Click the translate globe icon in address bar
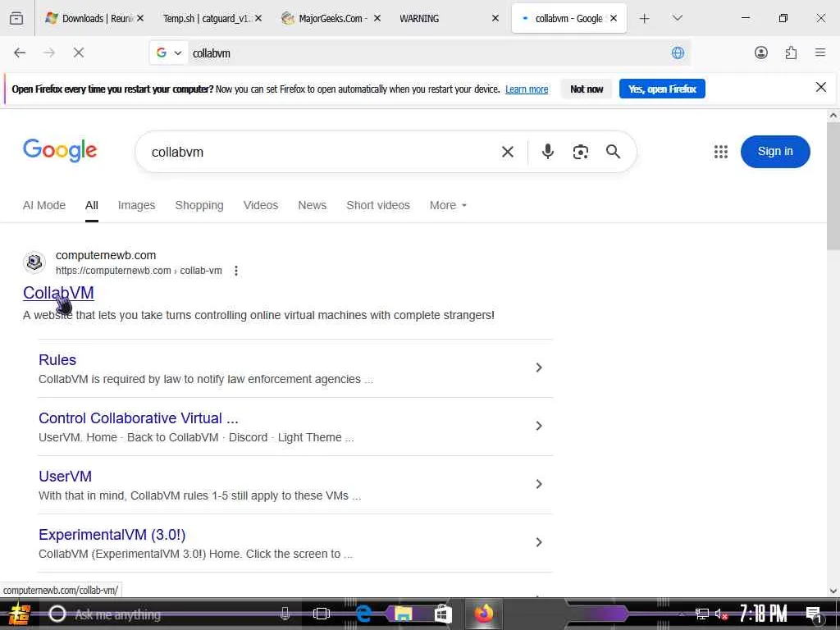The image size is (840, 630). pos(678,52)
